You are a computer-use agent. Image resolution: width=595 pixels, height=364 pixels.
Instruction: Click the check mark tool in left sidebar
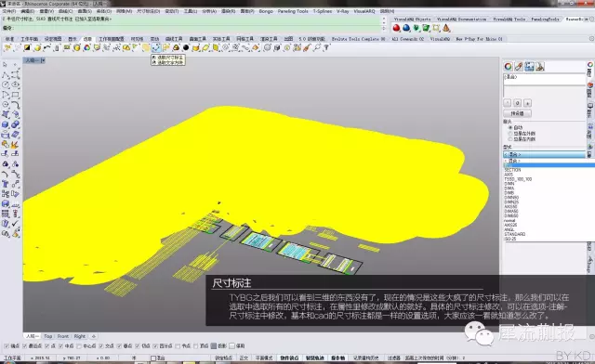click(x=15, y=224)
